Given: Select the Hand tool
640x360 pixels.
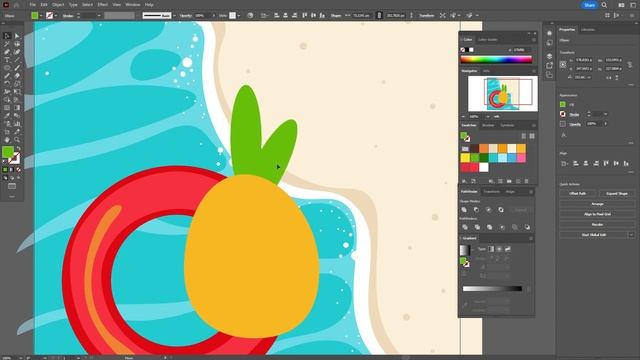Looking at the screenshot, I should tap(7, 140).
